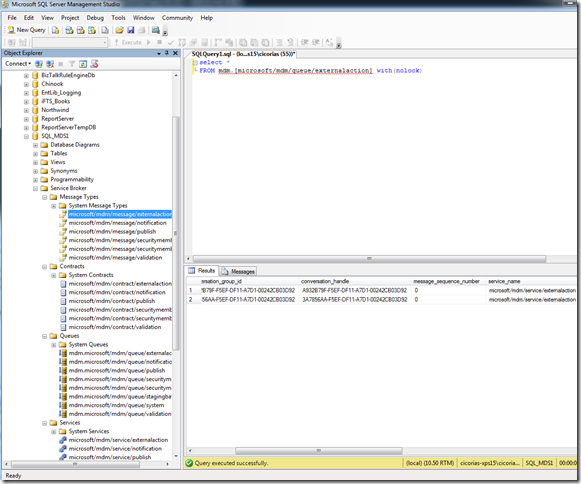The height and width of the screenshot is (484, 581).
Task: Click the SQL_MDS1 status bar entry
Action: (539, 463)
